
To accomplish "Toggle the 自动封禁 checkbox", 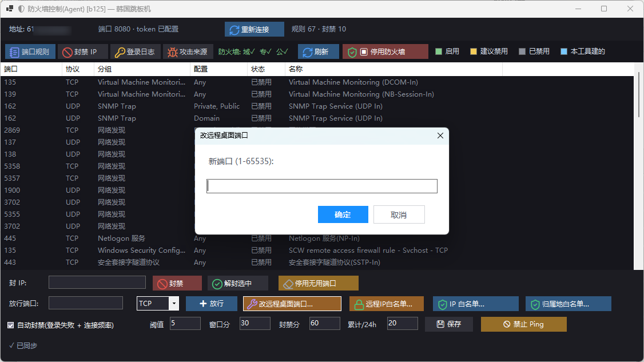I will [x=11, y=325].
